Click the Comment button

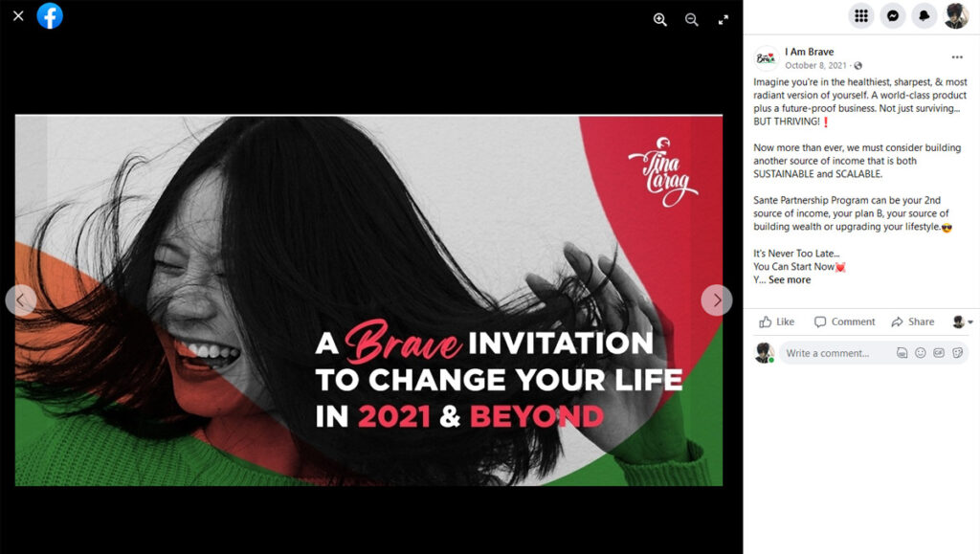click(844, 321)
